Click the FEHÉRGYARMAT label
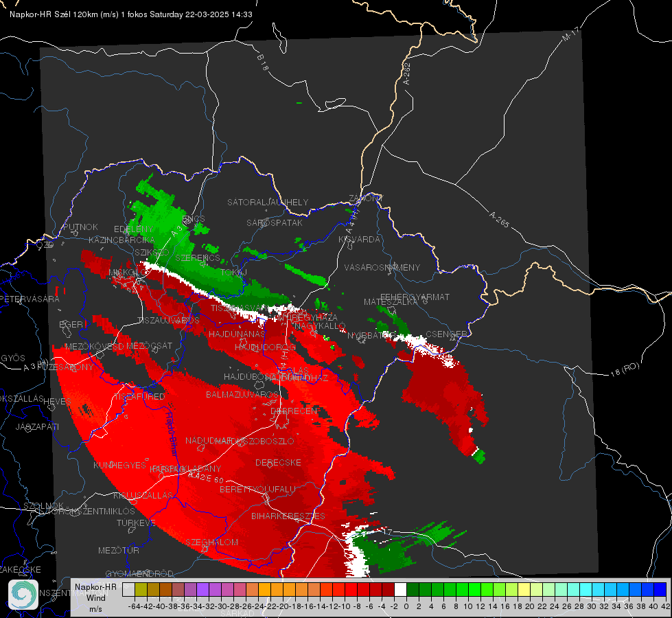The height and width of the screenshot is (618, 672). 415,297
